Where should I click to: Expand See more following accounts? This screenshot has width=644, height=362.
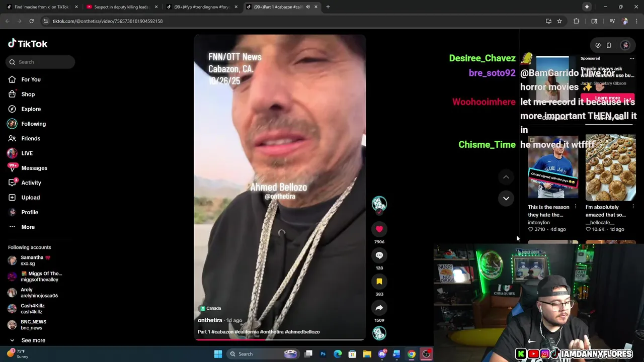[28, 340]
